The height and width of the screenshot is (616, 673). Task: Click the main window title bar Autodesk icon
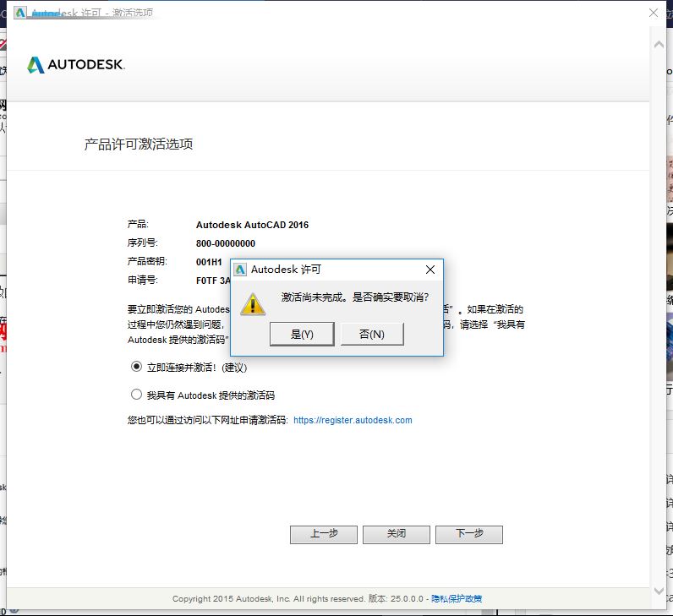[x=20, y=13]
